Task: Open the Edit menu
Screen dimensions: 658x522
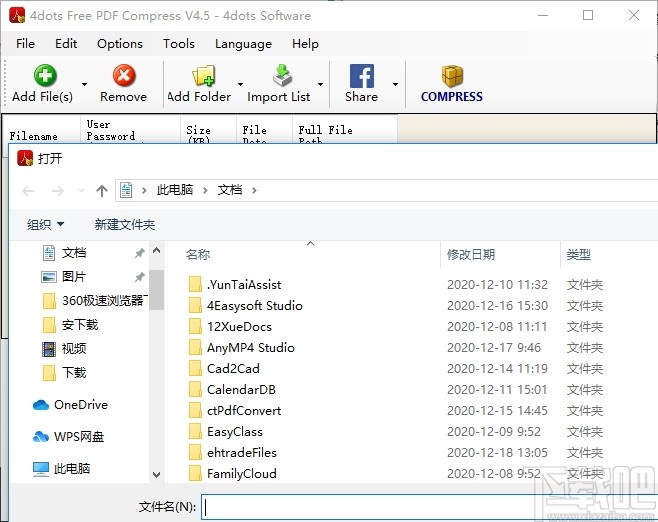Action: tap(66, 44)
